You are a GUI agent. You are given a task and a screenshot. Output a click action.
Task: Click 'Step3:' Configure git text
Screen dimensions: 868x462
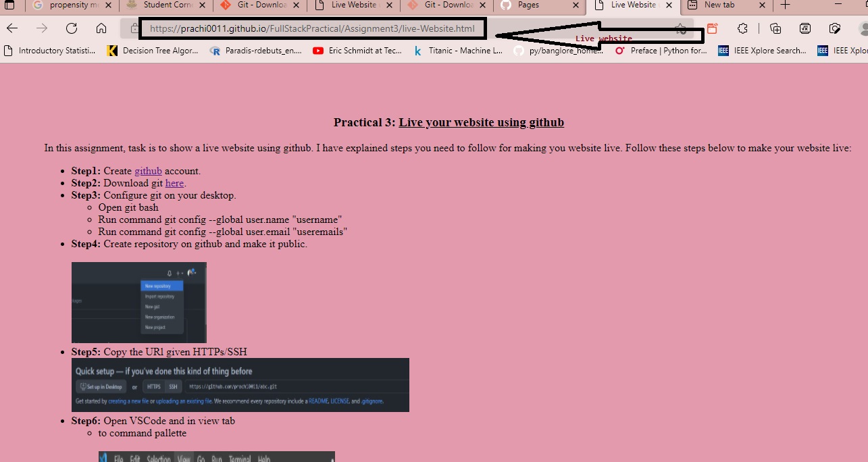point(154,195)
